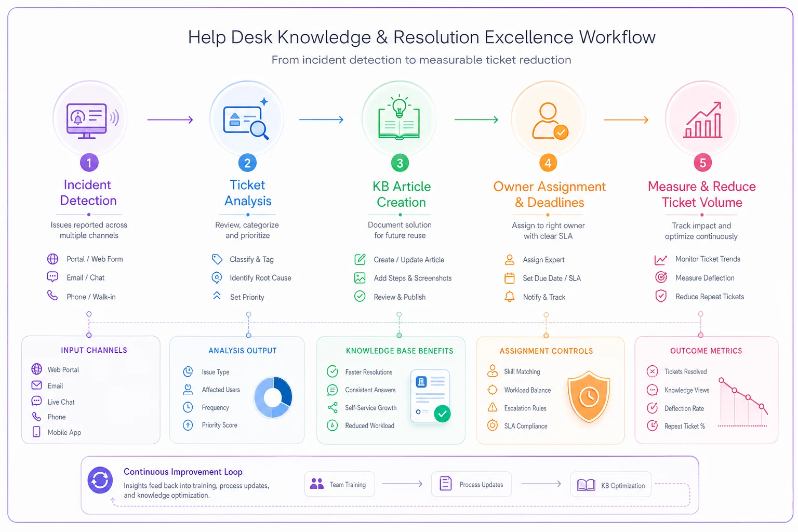Click the icon beside Tickets Resolved
Image resolution: width=798 pixels, height=532 pixels.
click(653, 371)
